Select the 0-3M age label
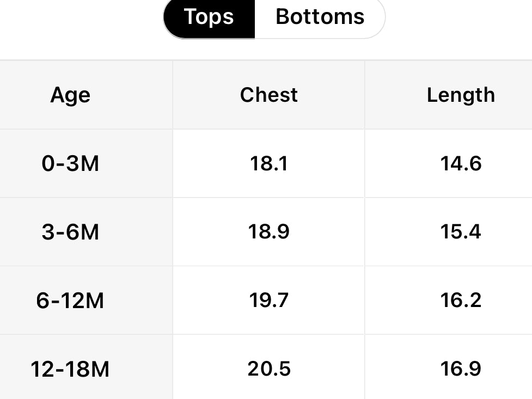This screenshot has width=532, height=399. tap(70, 163)
